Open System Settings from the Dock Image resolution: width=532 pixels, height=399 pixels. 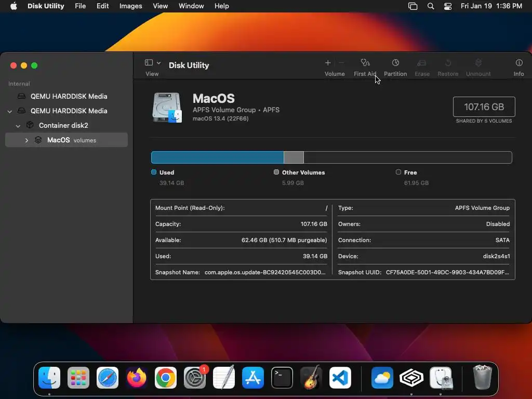(x=195, y=378)
